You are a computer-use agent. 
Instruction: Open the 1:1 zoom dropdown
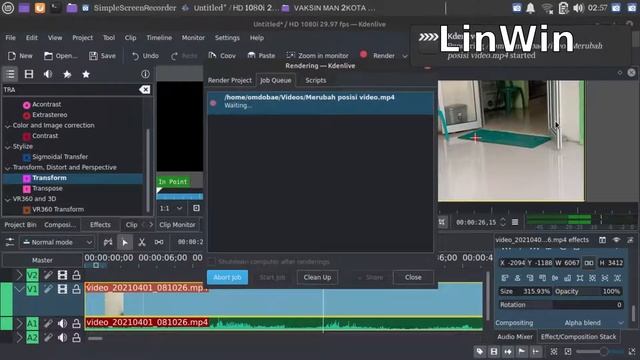point(171,208)
